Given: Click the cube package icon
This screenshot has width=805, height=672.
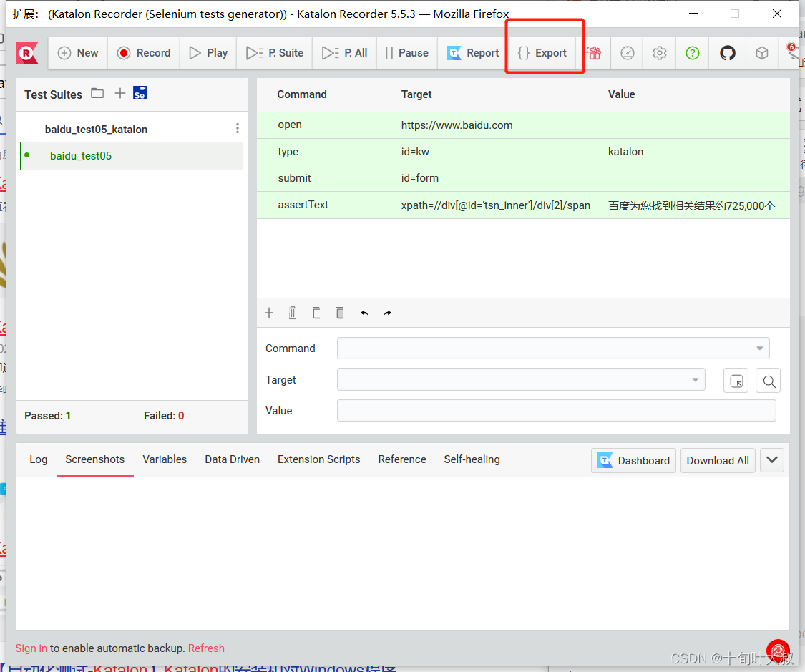Looking at the screenshot, I should (762, 53).
